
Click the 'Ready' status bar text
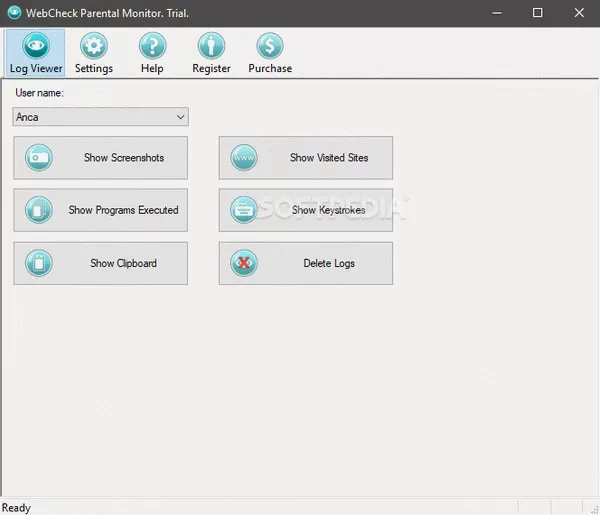click(x=16, y=508)
